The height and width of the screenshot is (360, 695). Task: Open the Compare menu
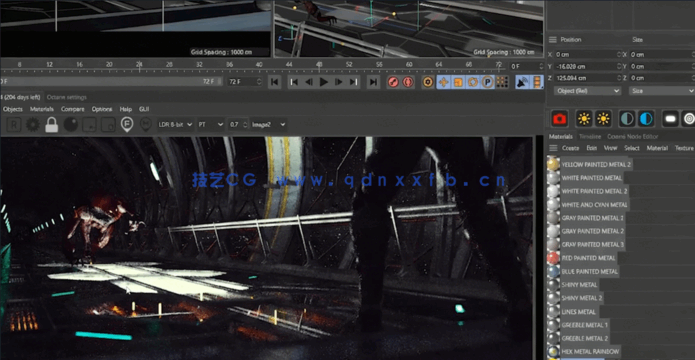pyautogui.click(x=73, y=109)
